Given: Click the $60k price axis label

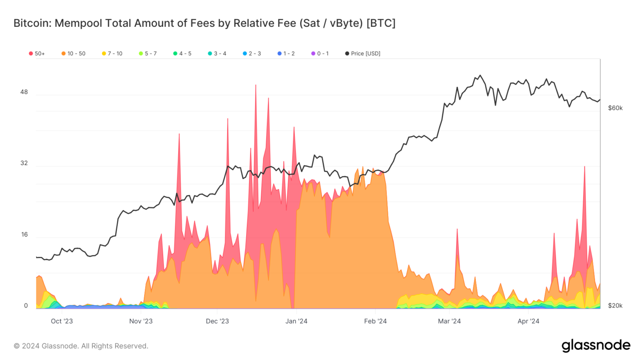Looking at the screenshot, I should coord(615,108).
